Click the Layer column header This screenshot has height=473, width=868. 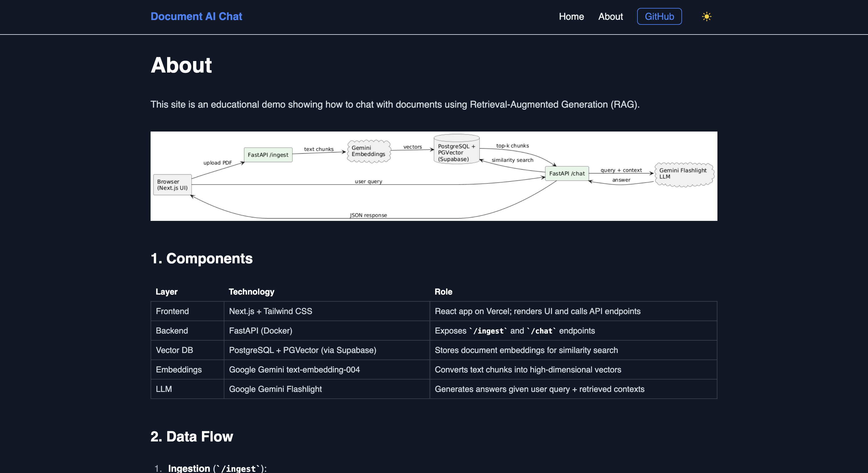167,292
